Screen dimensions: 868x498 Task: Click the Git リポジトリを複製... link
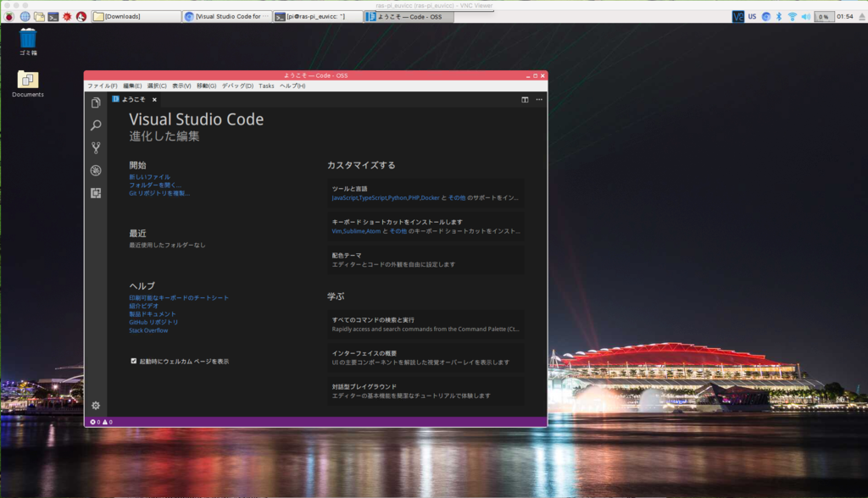[159, 193]
